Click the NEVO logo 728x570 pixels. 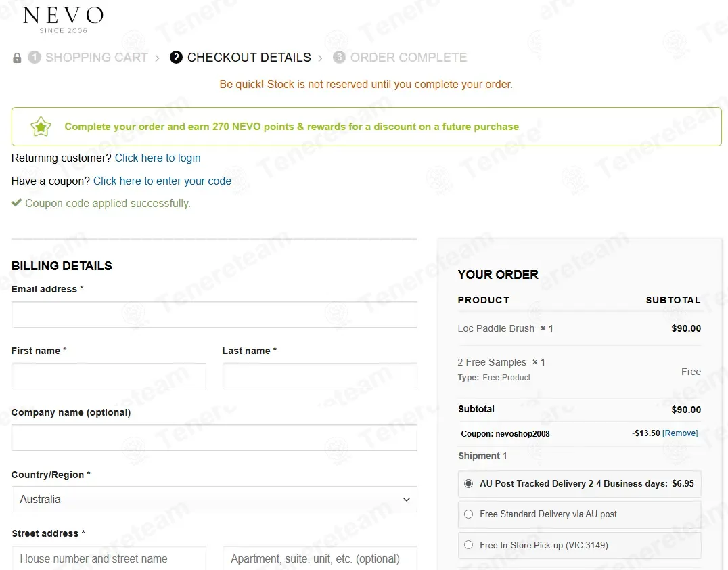coord(63,20)
